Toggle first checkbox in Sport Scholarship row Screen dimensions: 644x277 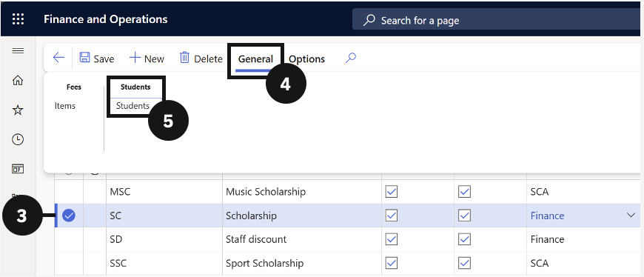click(392, 263)
